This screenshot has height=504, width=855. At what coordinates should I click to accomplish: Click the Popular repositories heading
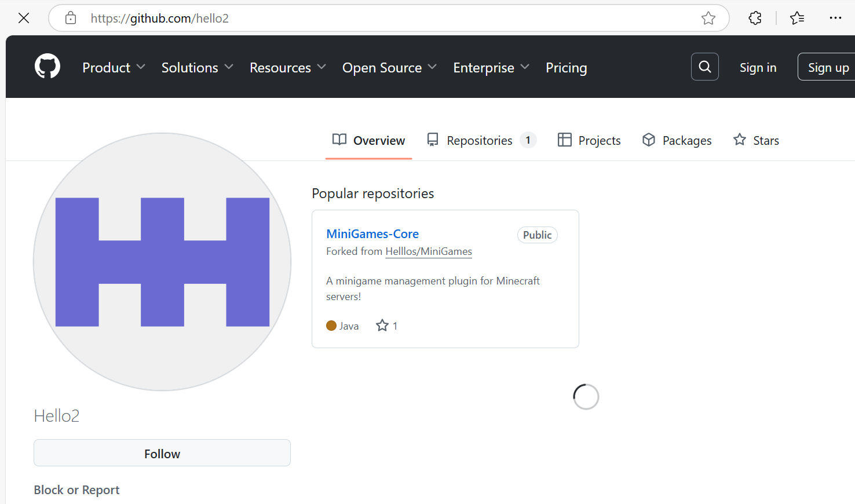pyautogui.click(x=372, y=193)
